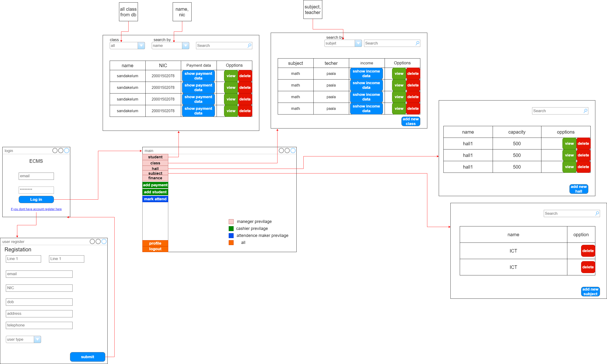Screen dimensions: 607x364
Task: Click search magnifier icon in hall panel
Action: pos(585,111)
